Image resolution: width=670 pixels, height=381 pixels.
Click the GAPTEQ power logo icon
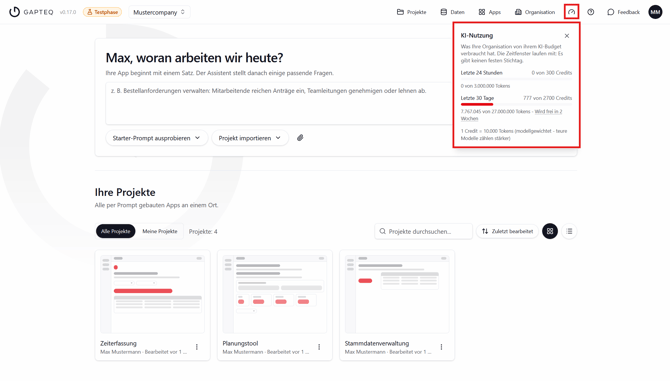coord(15,12)
